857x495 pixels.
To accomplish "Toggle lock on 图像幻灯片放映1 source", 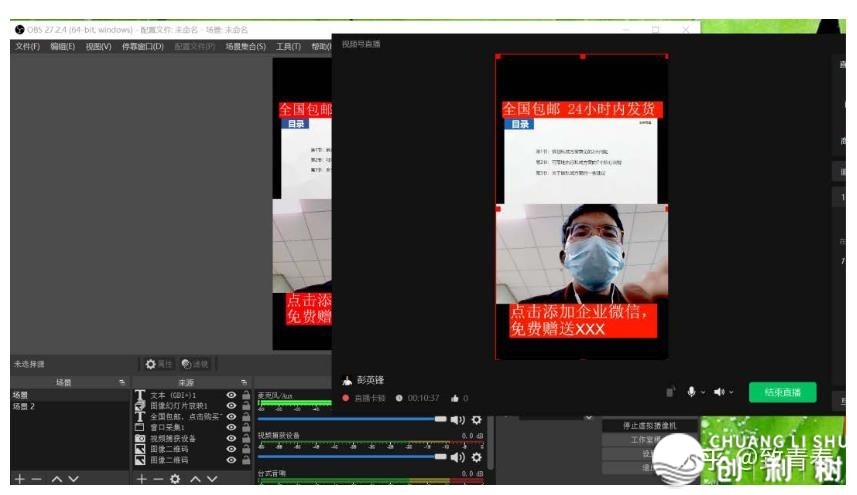I will pos(246,406).
